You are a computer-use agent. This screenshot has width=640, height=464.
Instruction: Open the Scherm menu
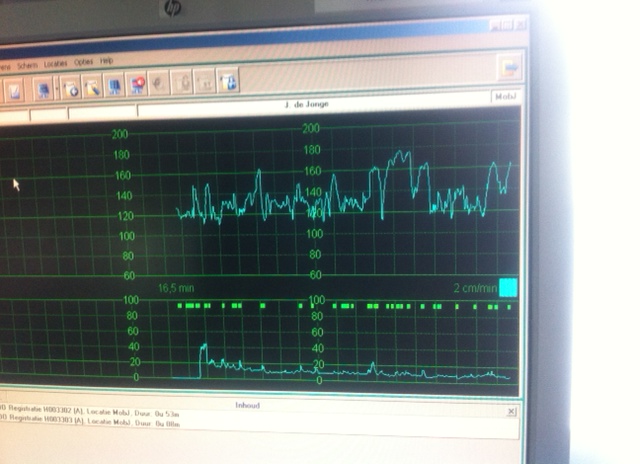(27, 65)
